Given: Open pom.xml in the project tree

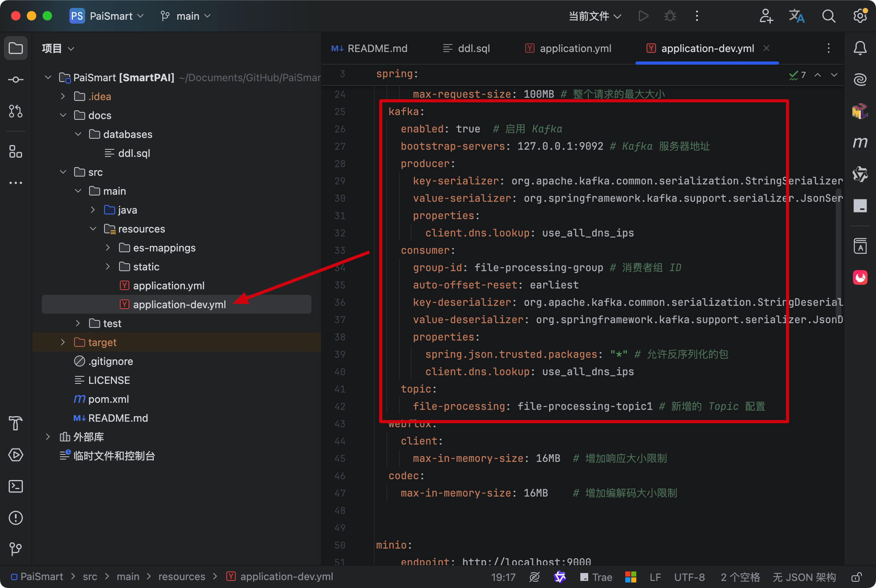Looking at the screenshot, I should (x=108, y=399).
